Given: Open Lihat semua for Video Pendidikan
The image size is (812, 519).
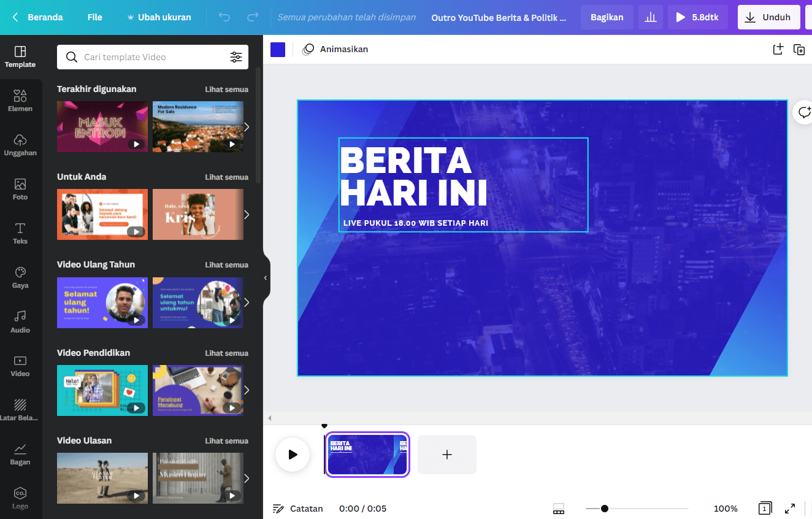Looking at the screenshot, I should [226, 353].
